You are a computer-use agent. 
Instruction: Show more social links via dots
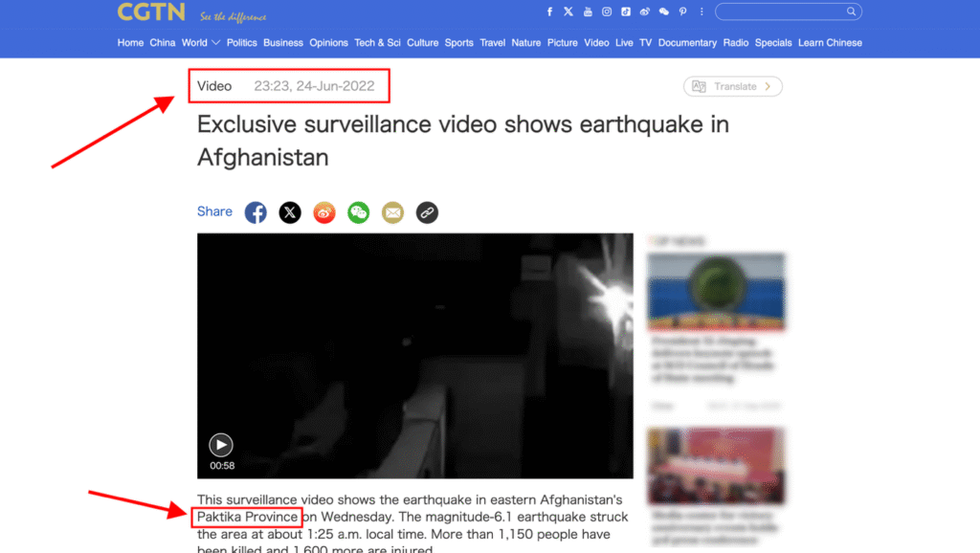(702, 11)
